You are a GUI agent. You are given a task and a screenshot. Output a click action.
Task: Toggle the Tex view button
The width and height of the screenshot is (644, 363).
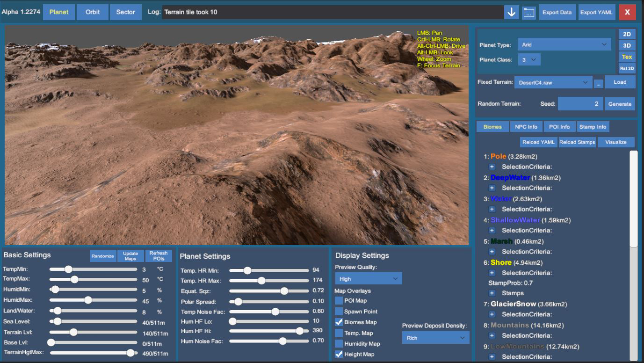click(627, 57)
